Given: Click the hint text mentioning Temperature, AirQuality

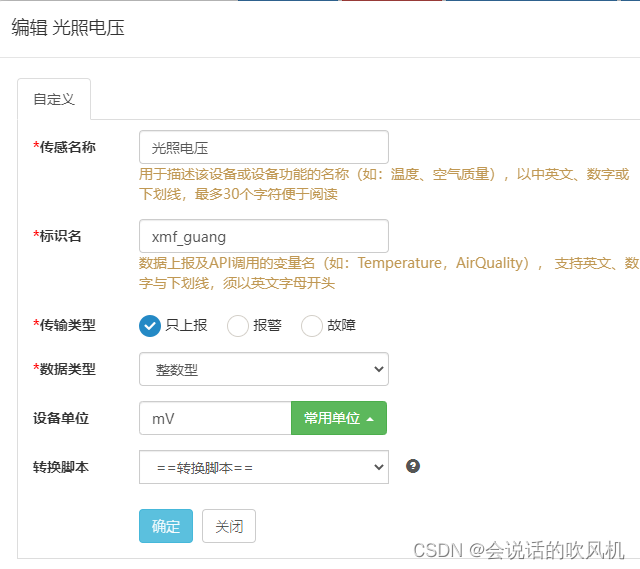Looking at the screenshot, I should (x=389, y=273).
